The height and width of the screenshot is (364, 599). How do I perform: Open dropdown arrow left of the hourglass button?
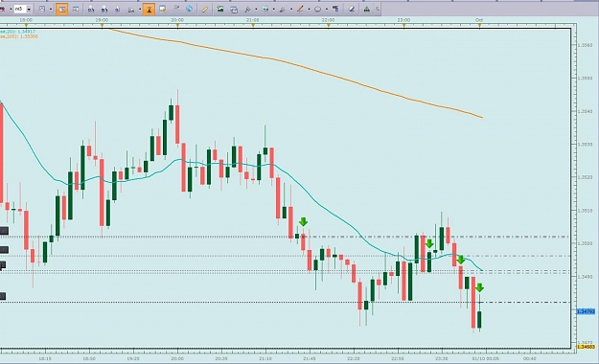coord(140,10)
